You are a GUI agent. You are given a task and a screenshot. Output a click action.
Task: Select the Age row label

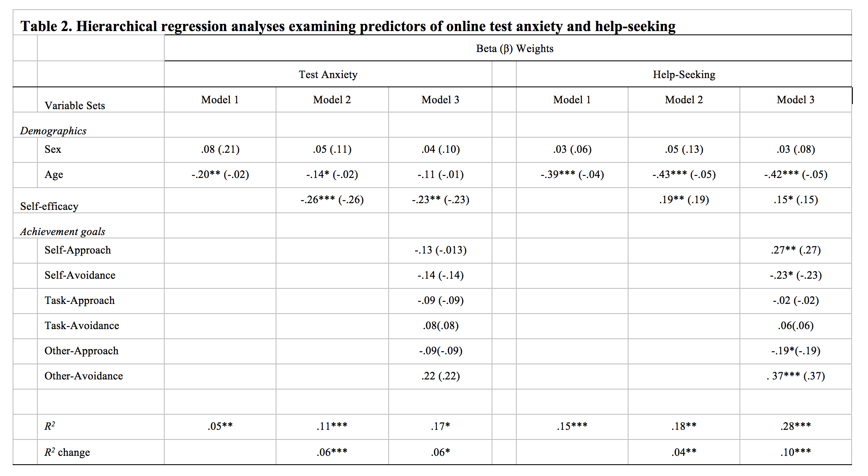click(x=54, y=175)
